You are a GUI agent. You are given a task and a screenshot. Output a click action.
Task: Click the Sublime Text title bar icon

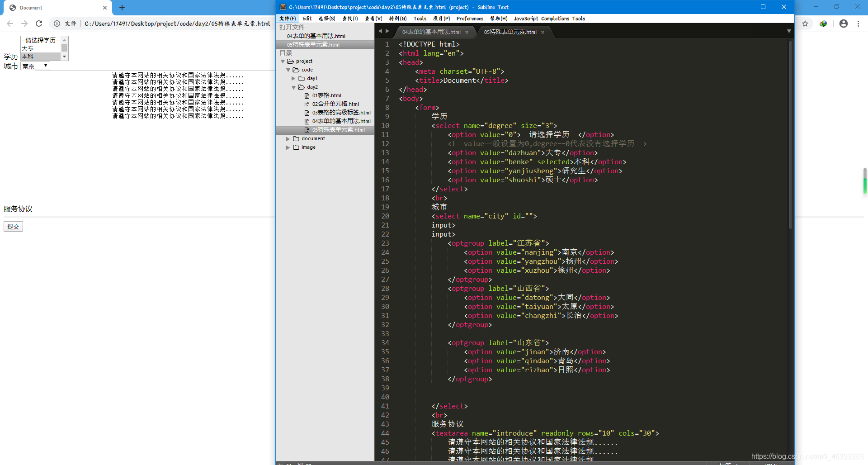coord(283,7)
